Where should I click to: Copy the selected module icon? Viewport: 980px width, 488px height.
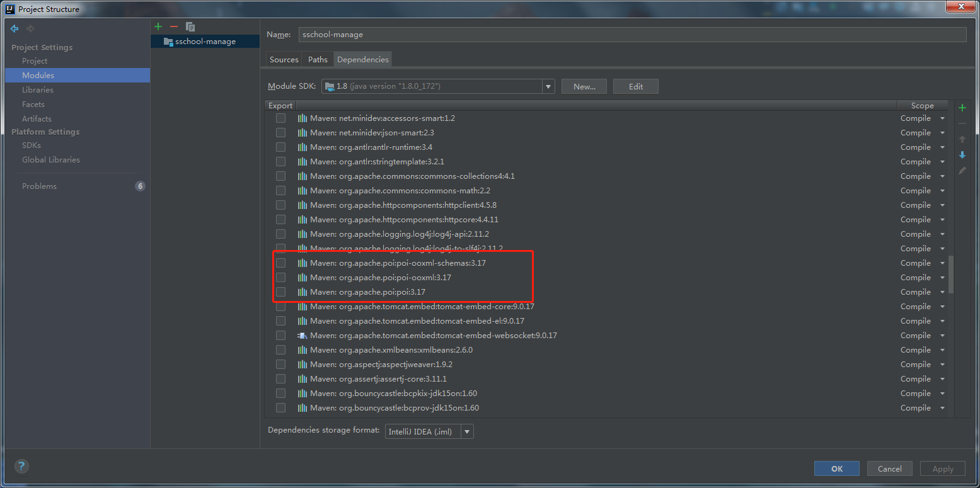pyautogui.click(x=190, y=26)
